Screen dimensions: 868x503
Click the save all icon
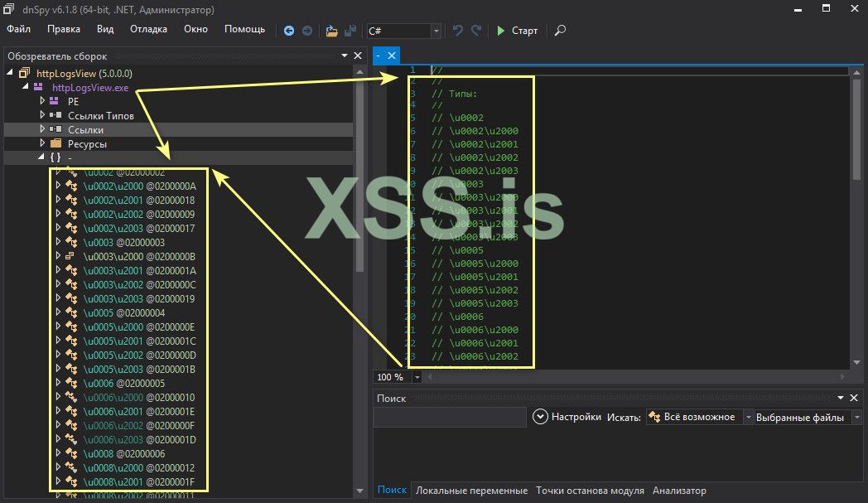(x=351, y=31)
